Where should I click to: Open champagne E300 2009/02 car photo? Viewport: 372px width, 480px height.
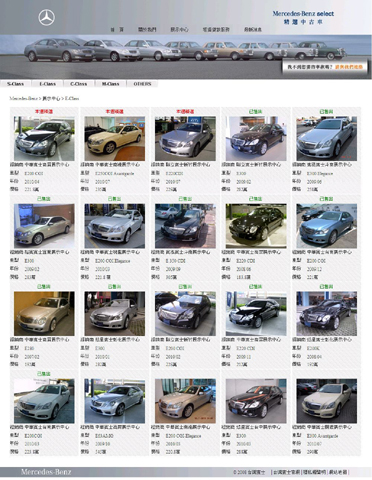[x=44, y=226]
